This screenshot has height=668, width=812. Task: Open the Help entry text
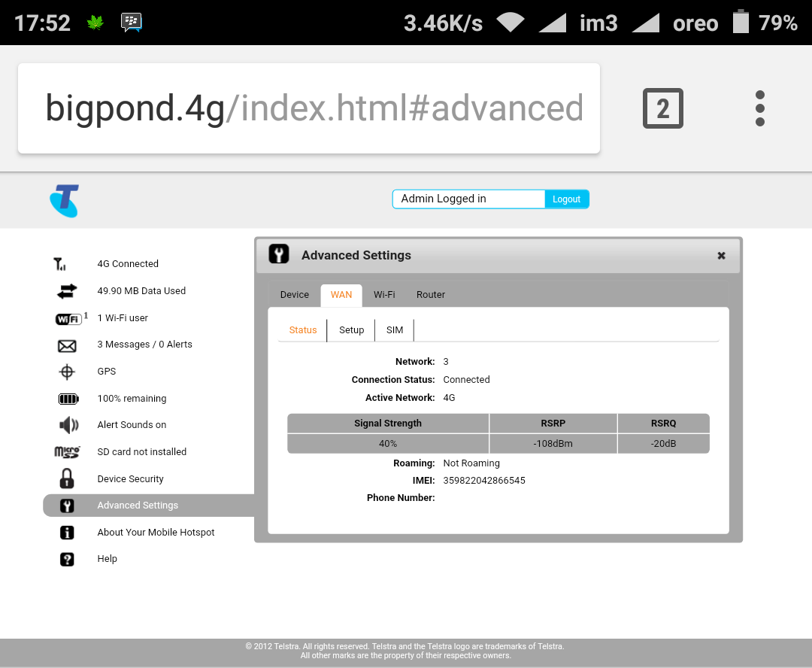(x=108, y=559)
